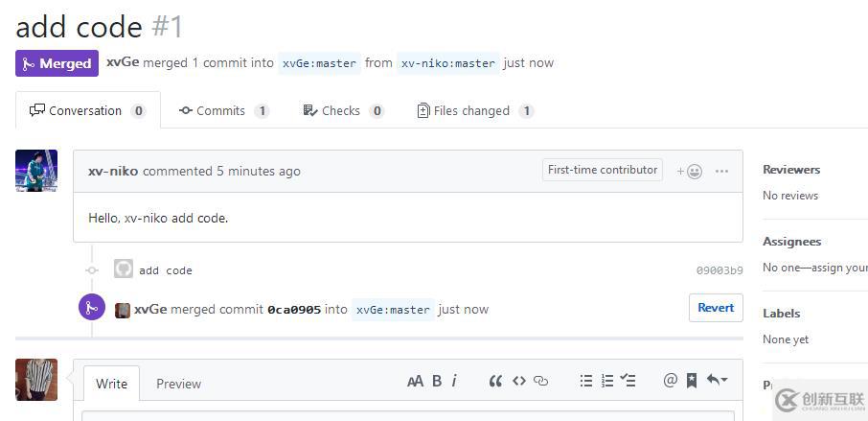Add a link via the chain icon
Image resolution: width=868 pixels, height=421 pixels.
pos(540,382)
